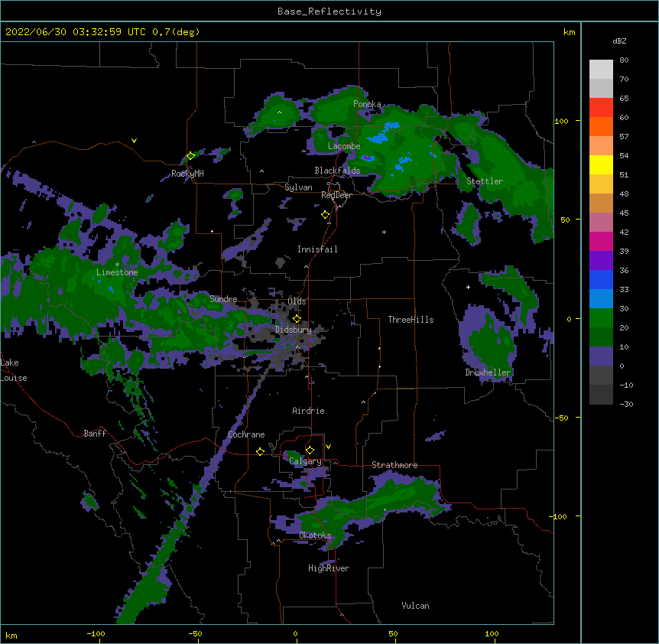Click the Airdrie city label

coord(308,411)
